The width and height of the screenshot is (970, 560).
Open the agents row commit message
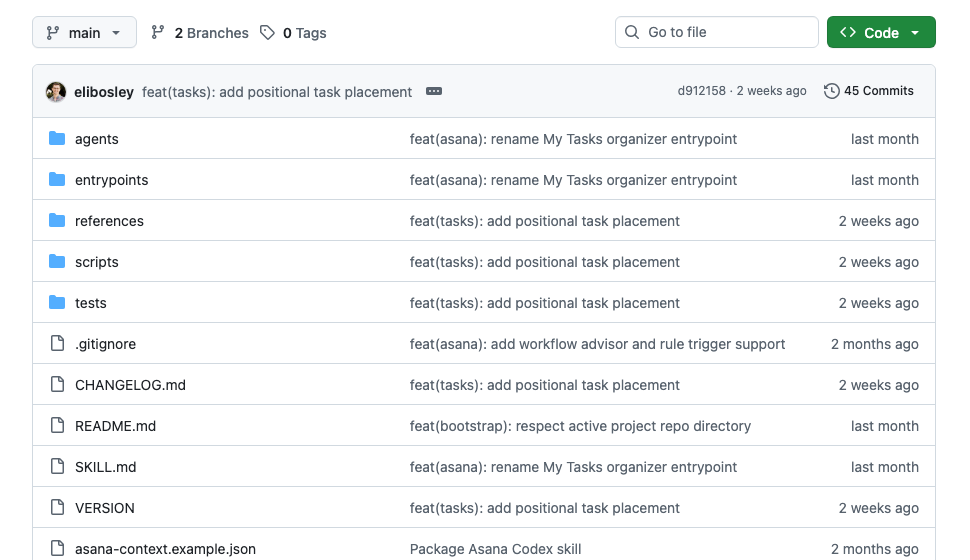click(573, 139)
